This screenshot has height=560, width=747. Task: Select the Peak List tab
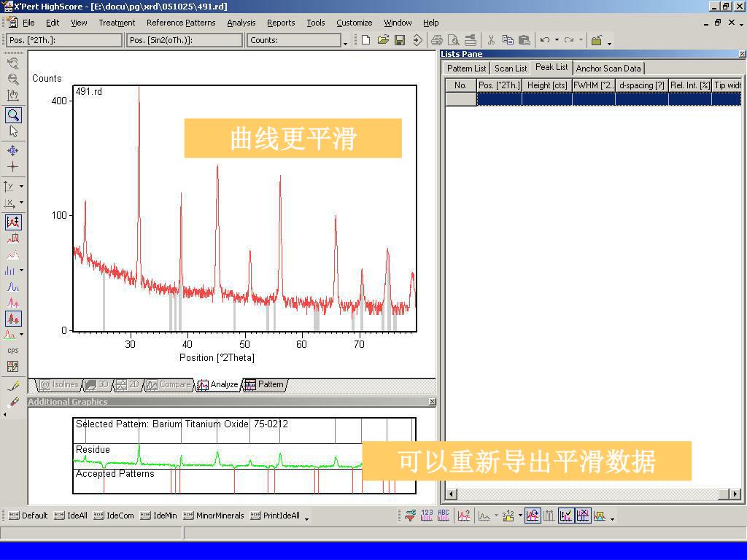point(551,68)
